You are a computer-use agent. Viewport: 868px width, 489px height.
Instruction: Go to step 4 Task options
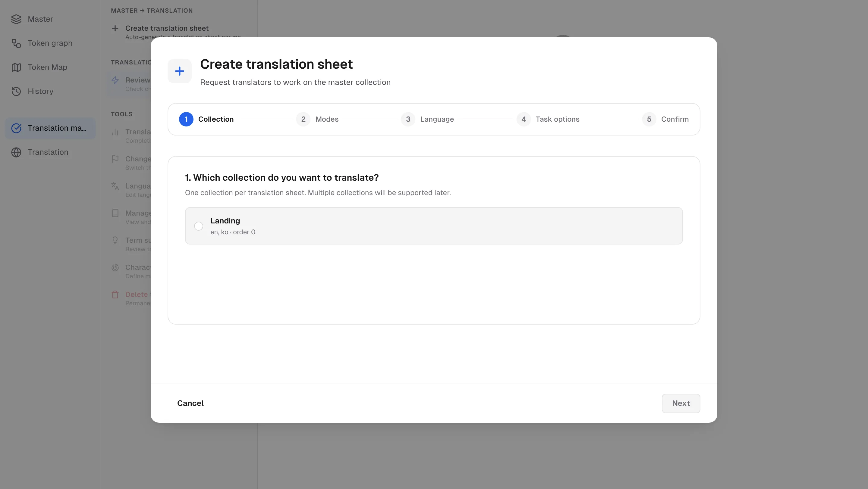pos(548,119)
